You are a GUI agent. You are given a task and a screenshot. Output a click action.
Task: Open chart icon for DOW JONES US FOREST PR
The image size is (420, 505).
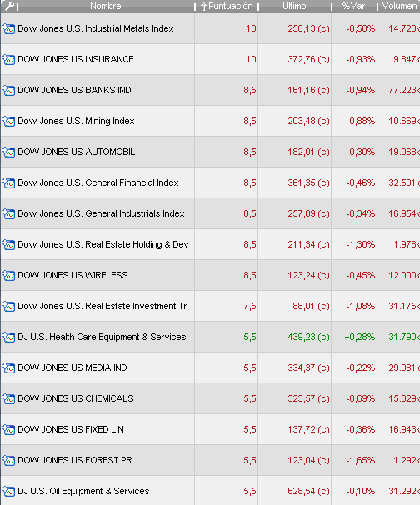click(8, 461)
